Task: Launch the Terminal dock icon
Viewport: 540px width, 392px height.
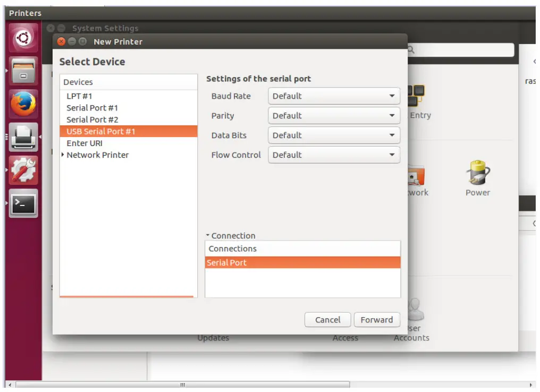Action: 23,203
